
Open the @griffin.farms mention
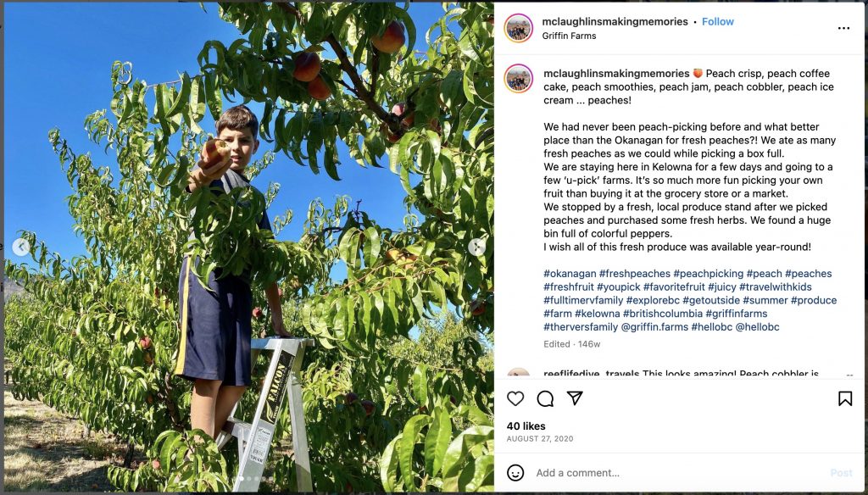pos(655,326)
